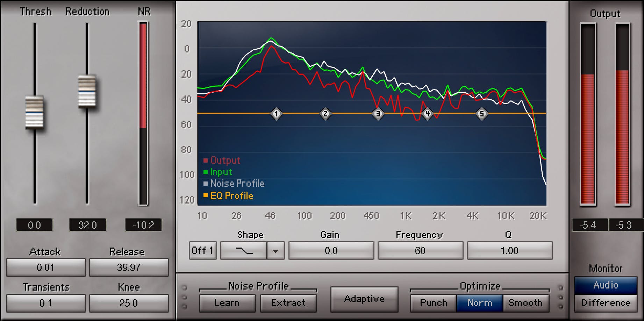Choose Punch optimize mode
The image size is (644, 321).
click(x=434, y=303)
